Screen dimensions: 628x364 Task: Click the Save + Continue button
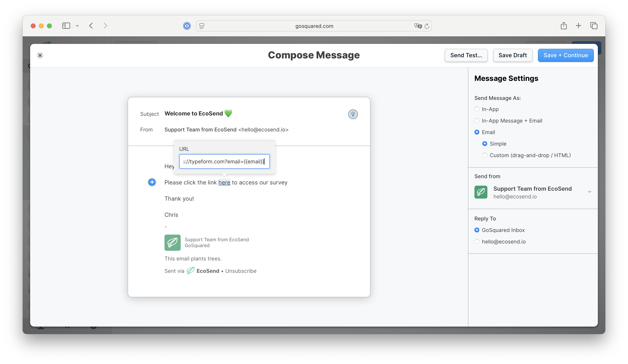coord(565,55)
